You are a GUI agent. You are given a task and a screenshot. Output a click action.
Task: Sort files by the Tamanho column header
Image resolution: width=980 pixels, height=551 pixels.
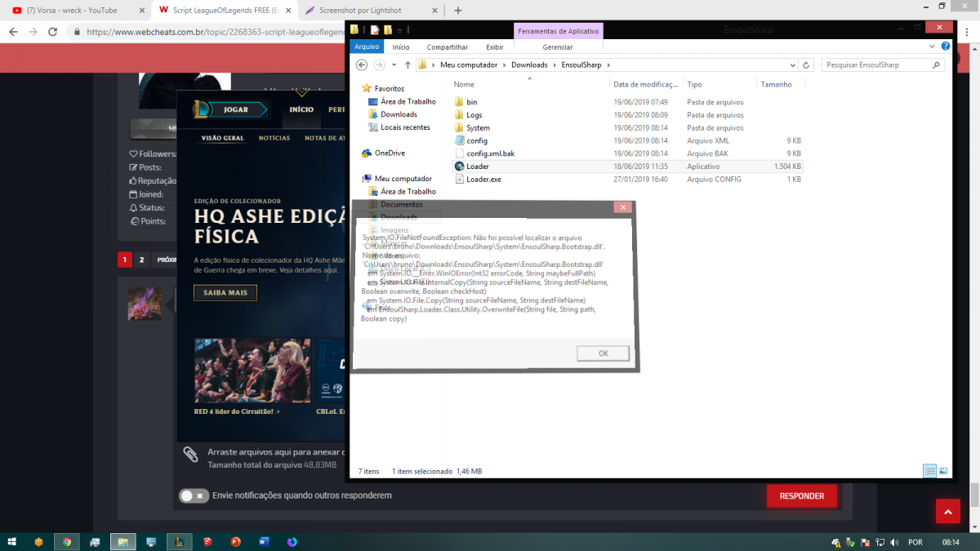[776, 84]
